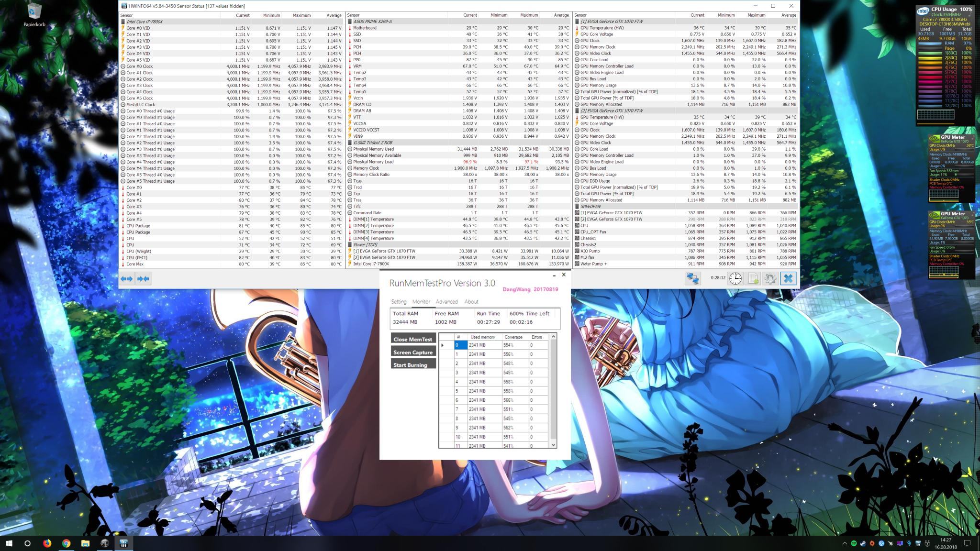Click the Nvidia logo in second GPU Meter gadget
Image resolution: width=980 pixels, height=551 pixels.
(934, 215)
